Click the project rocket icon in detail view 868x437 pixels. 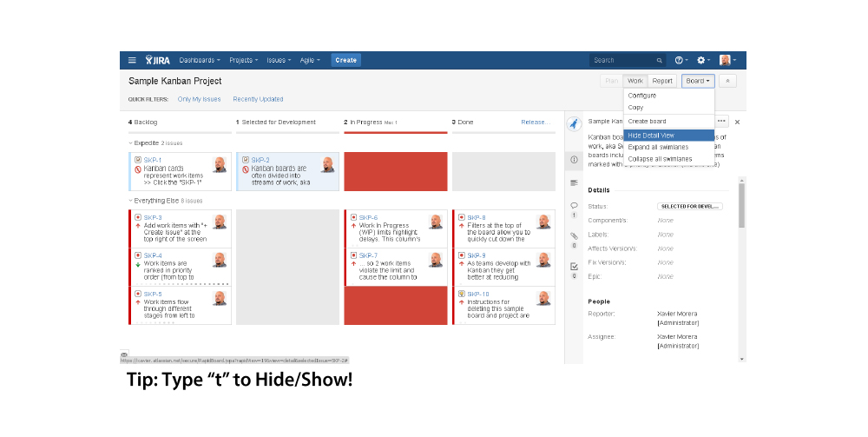pyautogui.click(x=574, y=123)
